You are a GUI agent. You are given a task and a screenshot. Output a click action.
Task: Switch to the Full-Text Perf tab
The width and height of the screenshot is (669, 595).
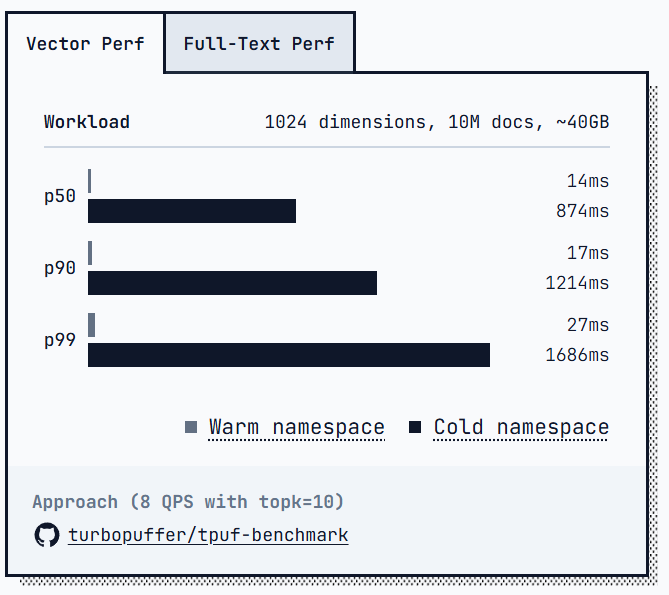(259, 44)
